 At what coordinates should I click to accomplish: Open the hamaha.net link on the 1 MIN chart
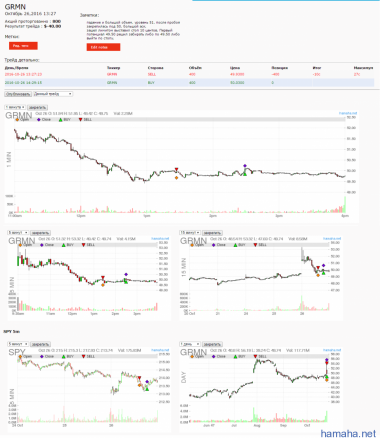(x=348, y=113)
